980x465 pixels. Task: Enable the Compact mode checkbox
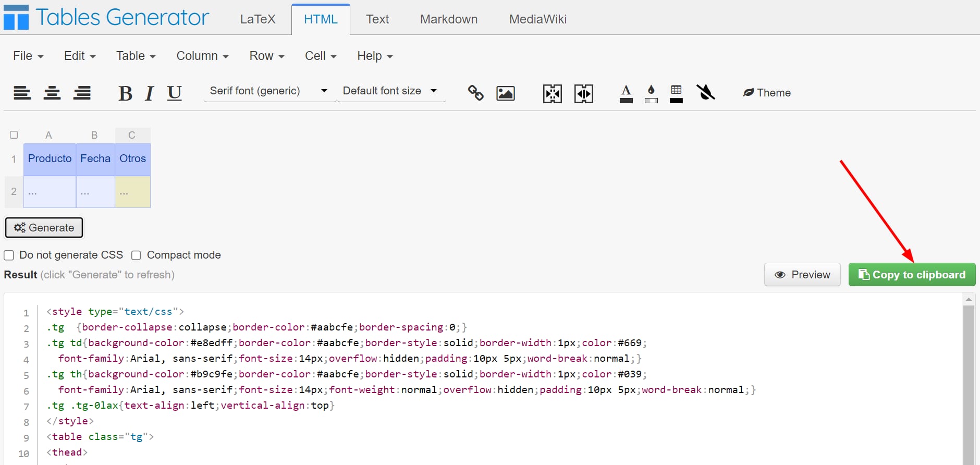coord(137,255)
